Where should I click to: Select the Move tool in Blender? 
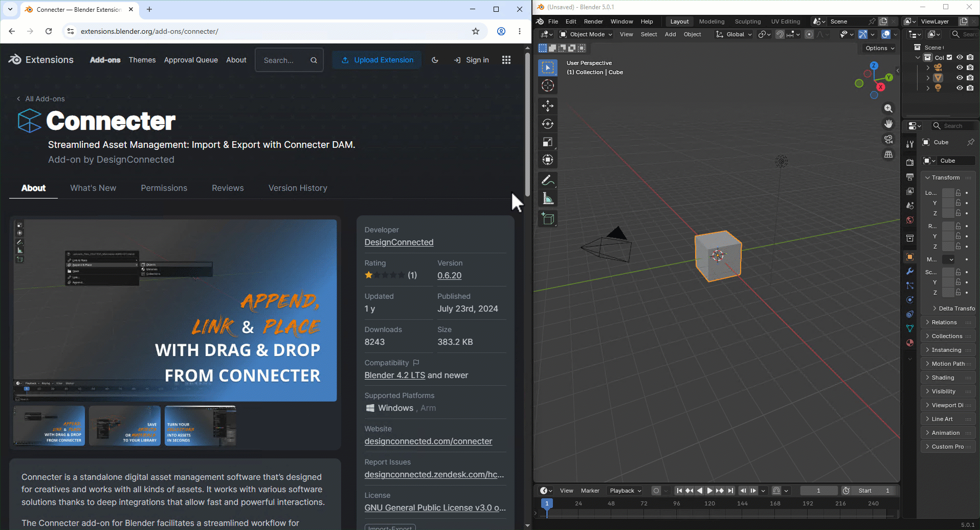coord(548,106)
